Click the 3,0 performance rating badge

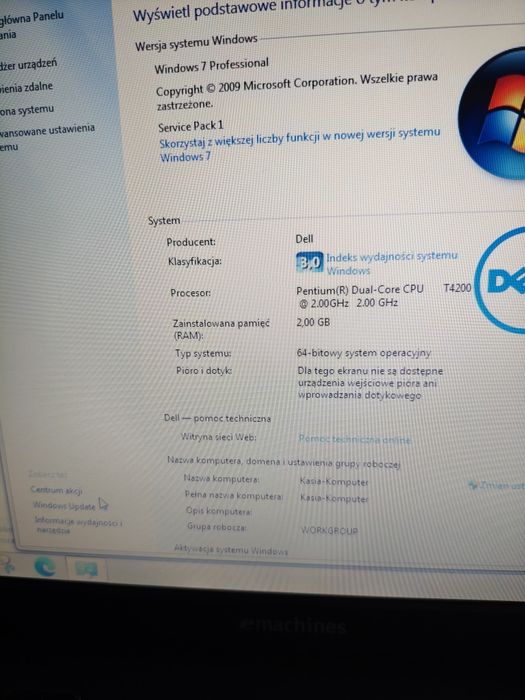click(309, 262)
